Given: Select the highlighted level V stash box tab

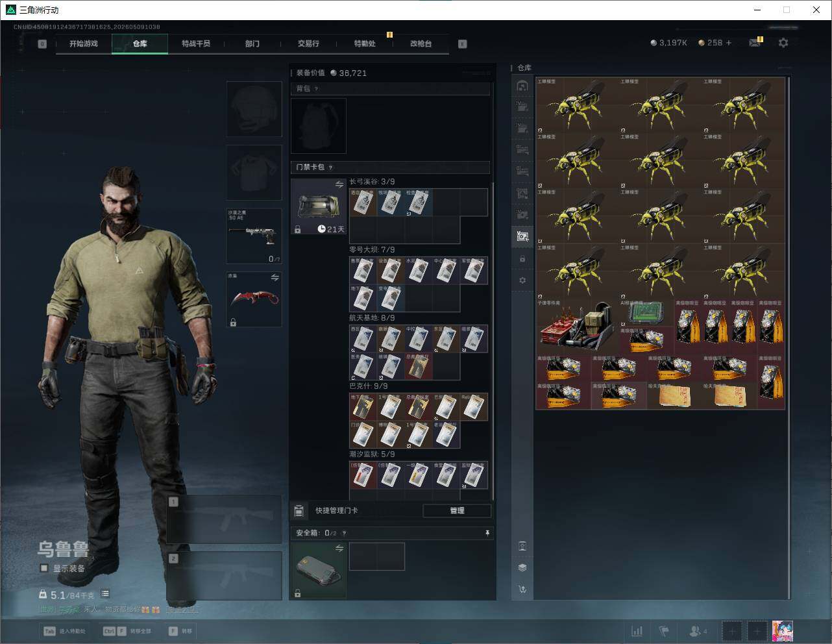Looking at the screenshot, I should 522,236.
